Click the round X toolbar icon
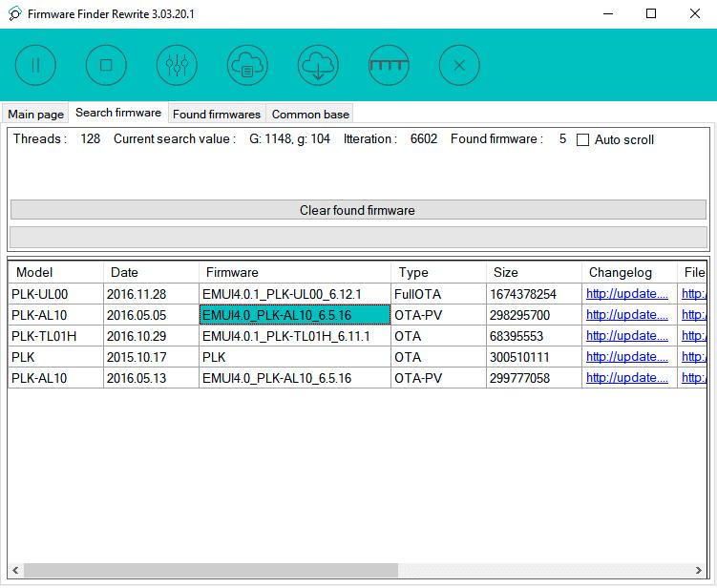 (x=459, y=65)
